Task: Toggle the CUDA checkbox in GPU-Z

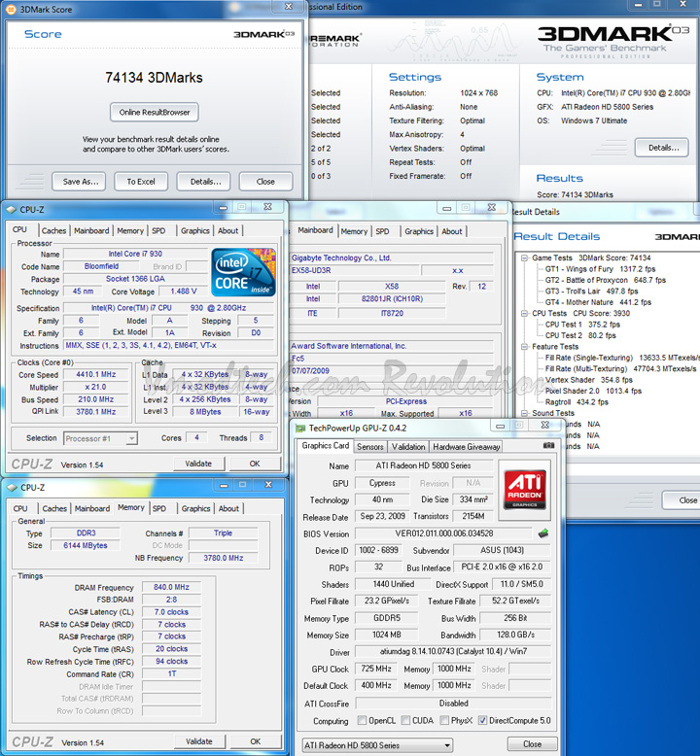Action: tap(405, 720)
